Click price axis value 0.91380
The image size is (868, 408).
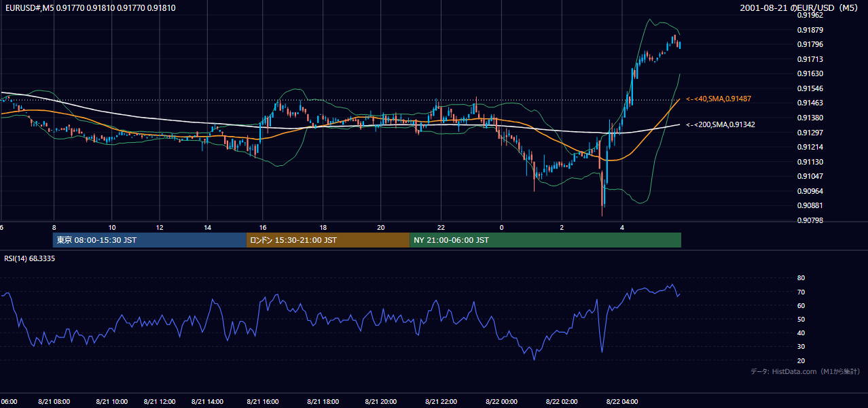point(810,118)
